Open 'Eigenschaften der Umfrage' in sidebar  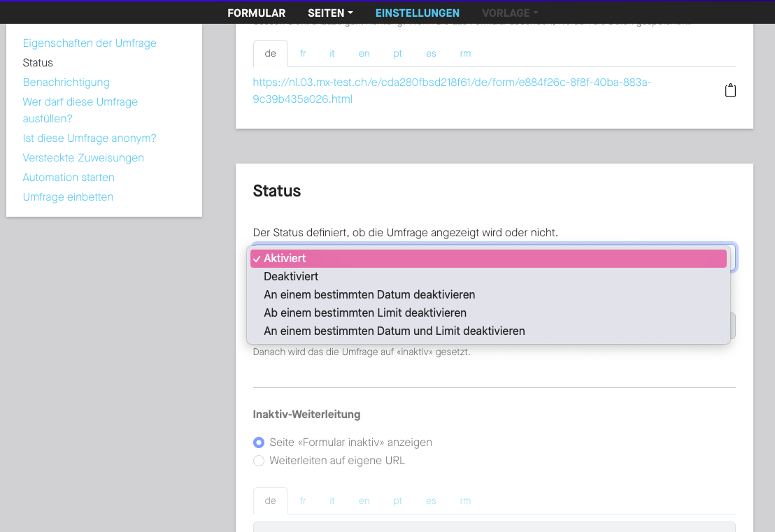(x=90, y=43)
